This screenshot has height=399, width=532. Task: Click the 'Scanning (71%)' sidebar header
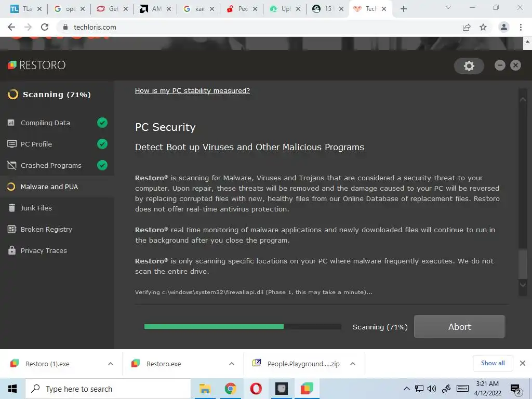click(49, 95)
